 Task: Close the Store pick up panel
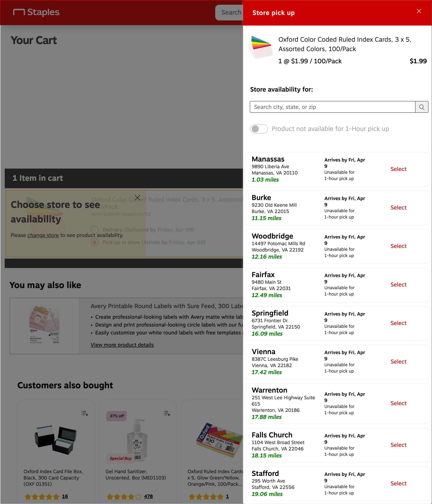click(x=419, y=11)
